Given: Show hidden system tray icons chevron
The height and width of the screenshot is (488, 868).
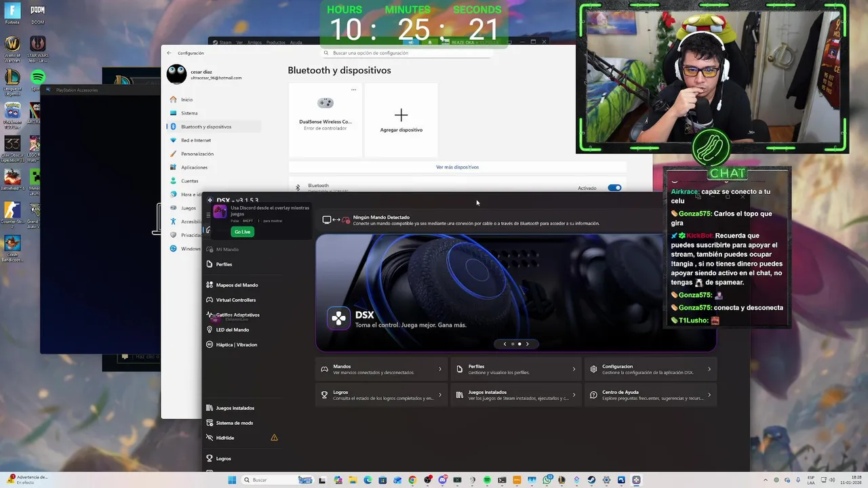Looking at the screenshot, I should click(766, 480).
